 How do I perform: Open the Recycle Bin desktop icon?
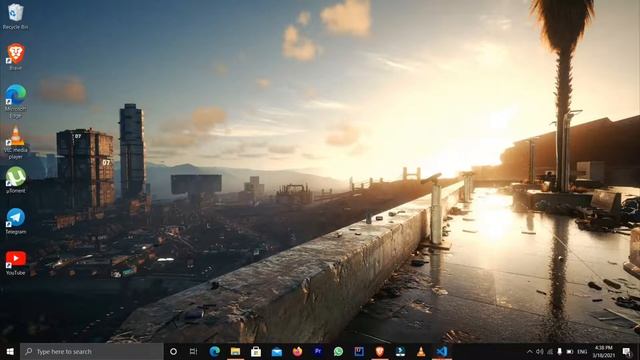tap(16, 16)
